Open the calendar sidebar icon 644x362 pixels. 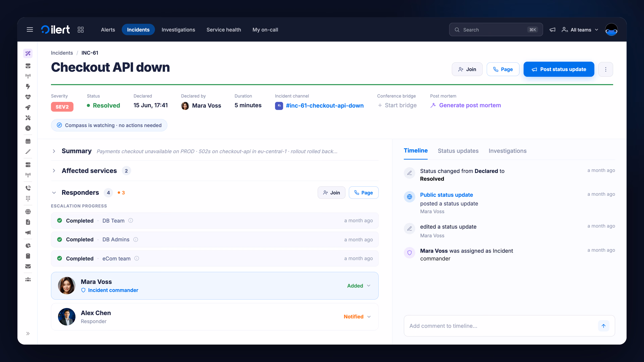[28, 141]
